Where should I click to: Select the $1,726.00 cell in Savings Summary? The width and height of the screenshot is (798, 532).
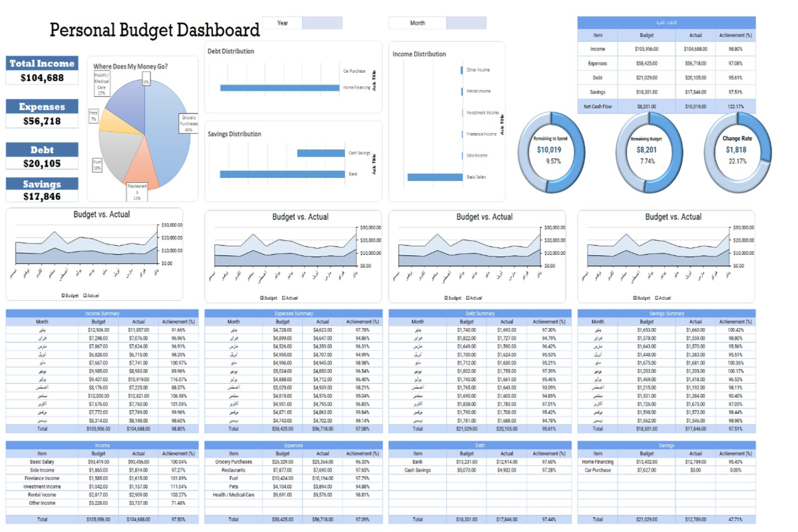point(647,404)
